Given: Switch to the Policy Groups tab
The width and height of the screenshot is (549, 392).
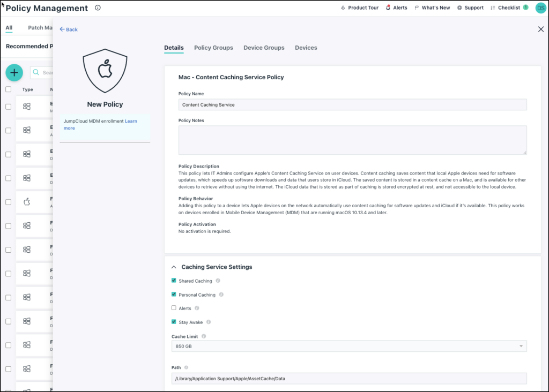Looking at the screenshot, I should pyautogui.click(x=213, y=48).
